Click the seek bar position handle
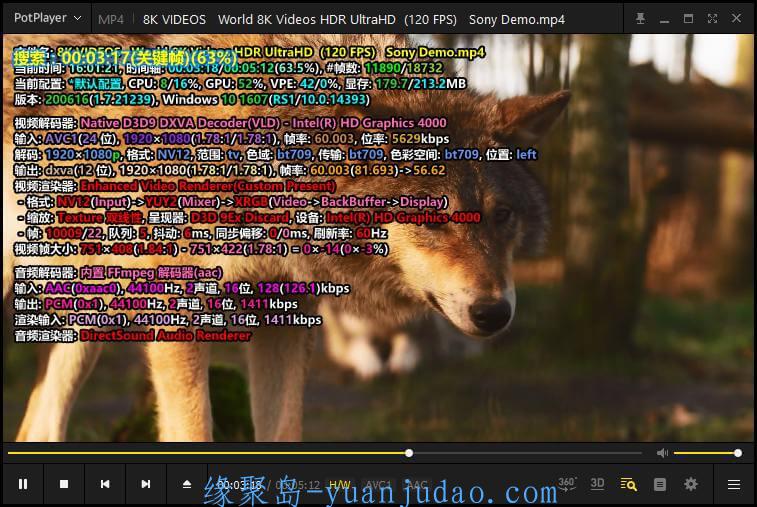This screenshot has height=507, width=757. (x=409, y=453)
